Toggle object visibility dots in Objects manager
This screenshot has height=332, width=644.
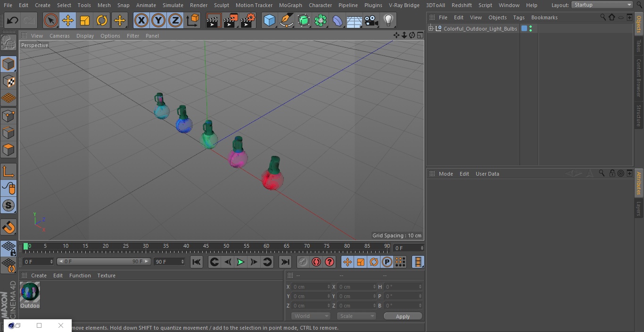[x=531, y=29]
